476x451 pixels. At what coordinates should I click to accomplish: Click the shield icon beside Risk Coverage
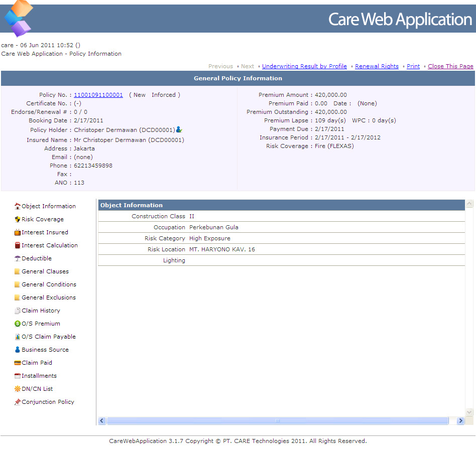point(18,219)
